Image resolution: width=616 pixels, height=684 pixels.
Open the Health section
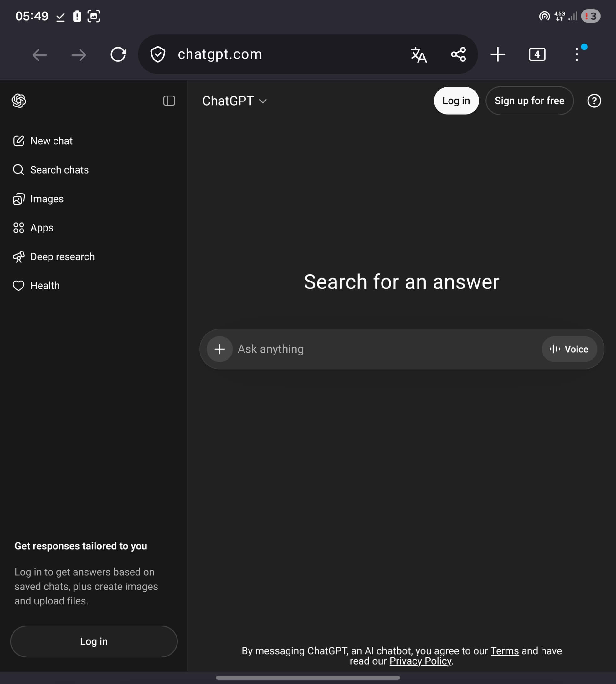click(x=45, y=285)
